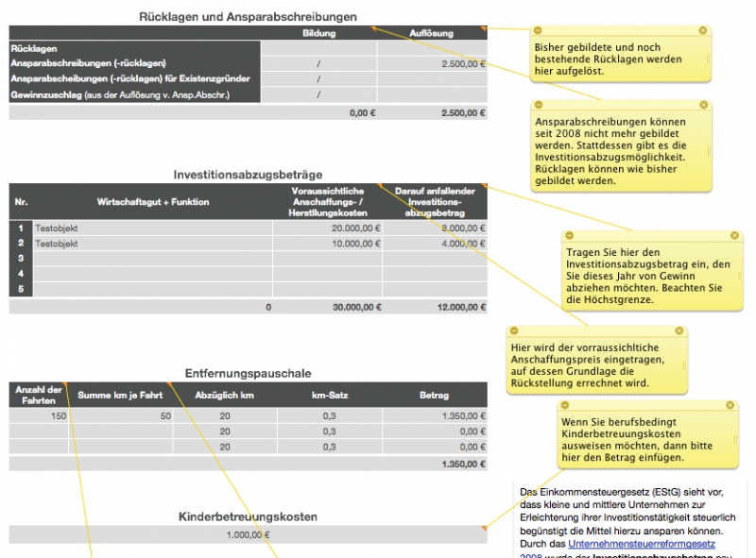Collapse the 'Tragen Sie hier' note
The image size is (756, 558).
[x=569, y=235]
